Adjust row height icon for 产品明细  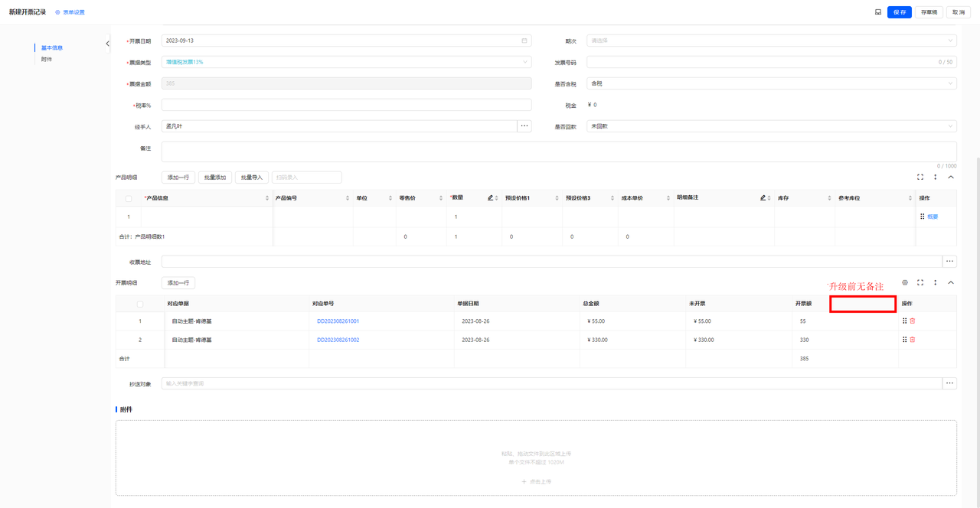[x=936, y=177]
